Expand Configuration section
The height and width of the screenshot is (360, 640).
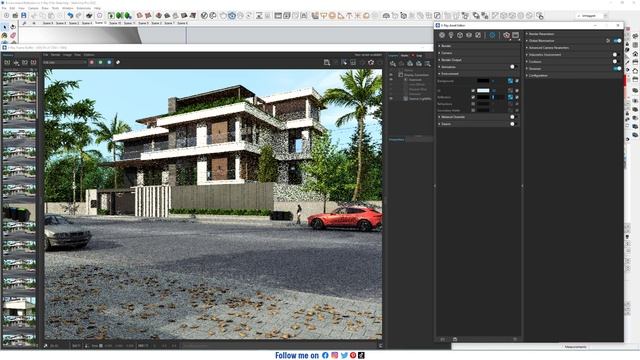point(573,76)
